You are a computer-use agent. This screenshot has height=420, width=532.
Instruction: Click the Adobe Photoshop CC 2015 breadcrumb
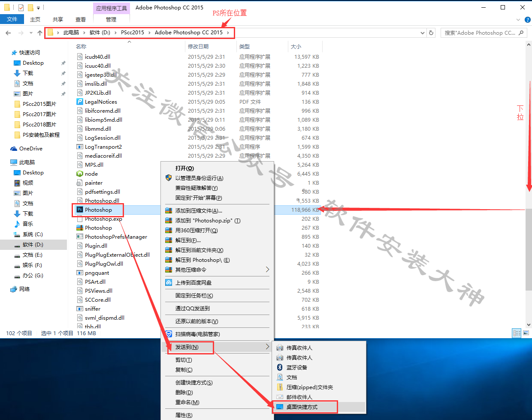click(188, 33)
